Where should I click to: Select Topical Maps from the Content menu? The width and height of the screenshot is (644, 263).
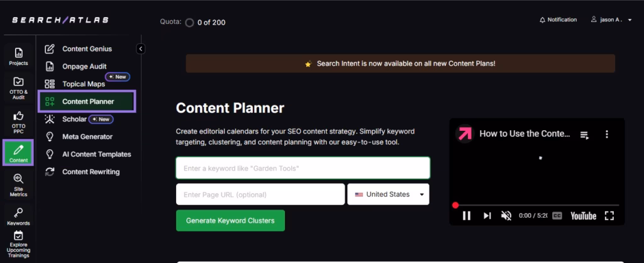pyautogui.click(x=83, y=84)
